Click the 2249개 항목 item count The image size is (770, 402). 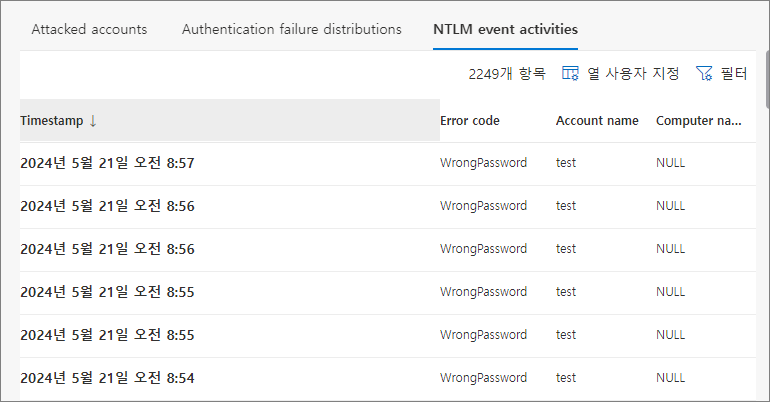click(507, 74)
